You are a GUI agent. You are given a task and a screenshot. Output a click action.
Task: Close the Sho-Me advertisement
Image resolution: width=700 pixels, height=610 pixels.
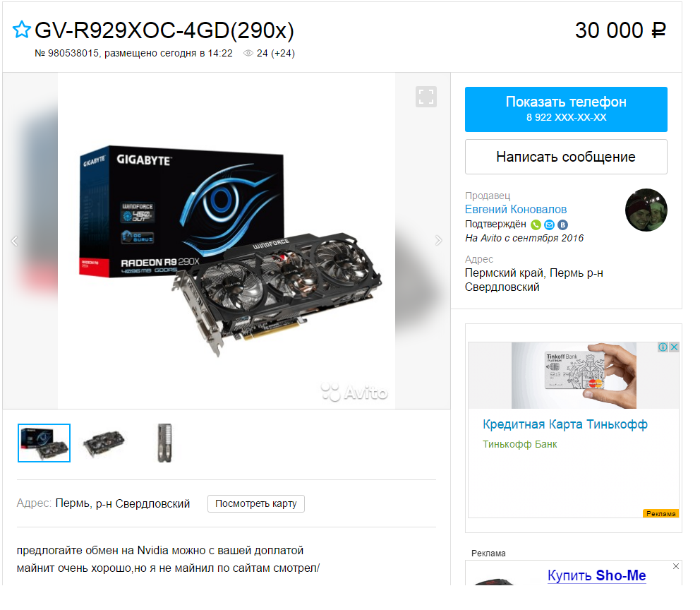tap(676, 566)
